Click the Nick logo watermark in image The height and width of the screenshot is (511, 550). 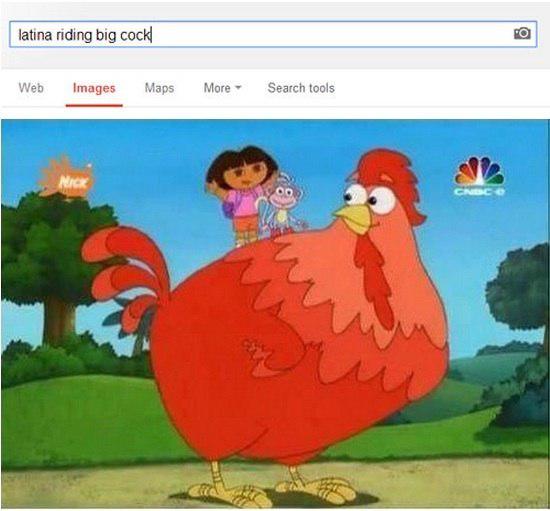tap(66, 177)
